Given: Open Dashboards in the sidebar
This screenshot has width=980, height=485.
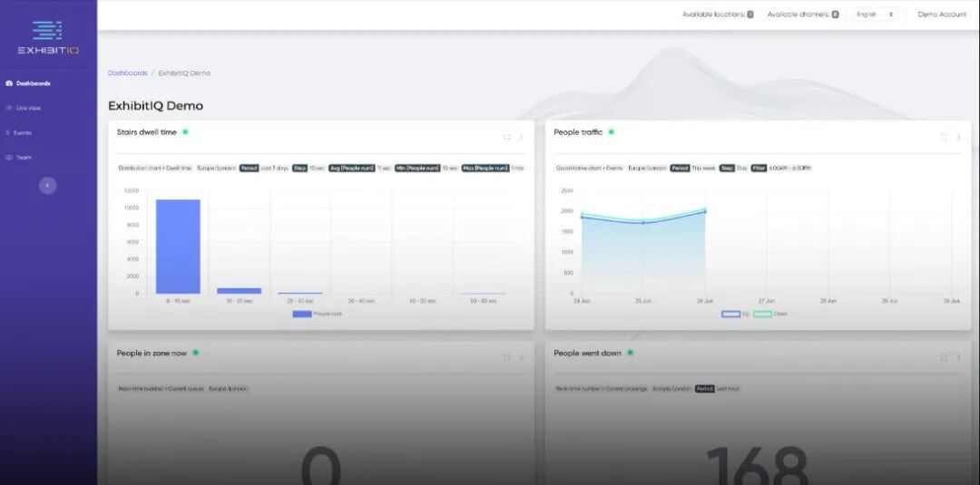Looking at the screenshot, I should tap(28, 83).
